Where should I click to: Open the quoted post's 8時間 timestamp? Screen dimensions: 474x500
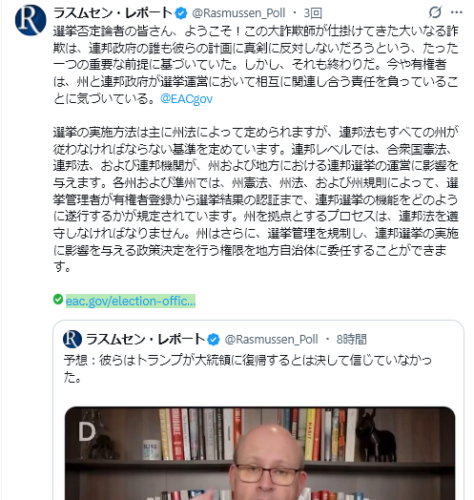coord(351,339)
